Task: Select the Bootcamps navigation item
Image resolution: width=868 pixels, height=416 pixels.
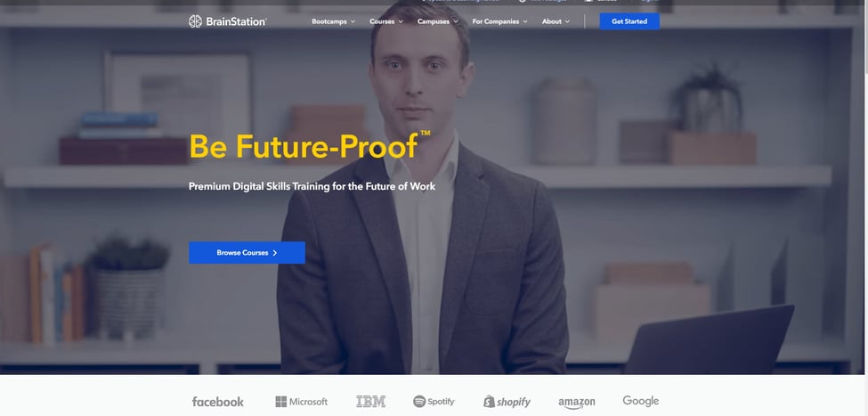Action: click(x=329, y=21)
